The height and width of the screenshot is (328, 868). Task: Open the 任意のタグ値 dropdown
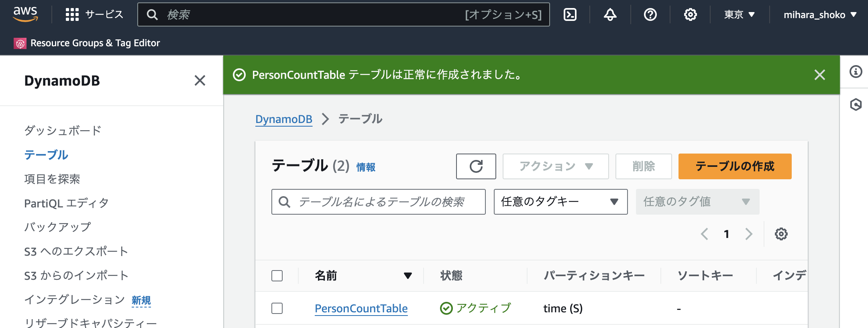[x=697, y=202]
